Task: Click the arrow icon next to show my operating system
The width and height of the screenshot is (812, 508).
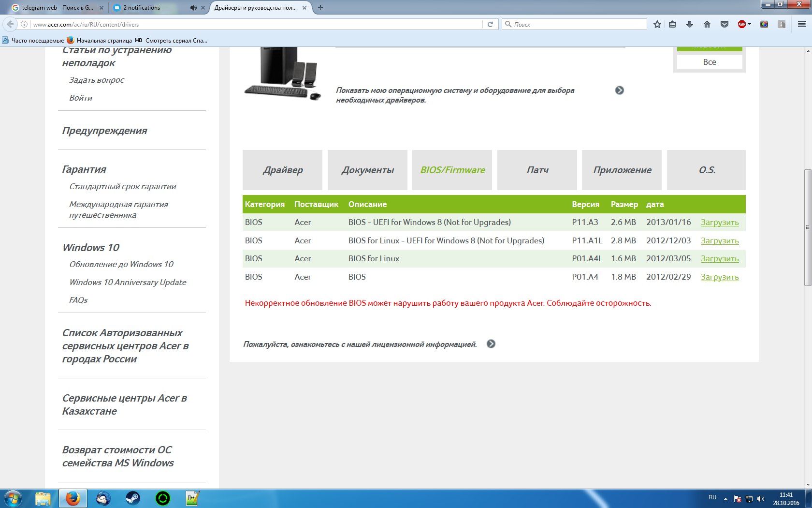Action: click(620, 90)
